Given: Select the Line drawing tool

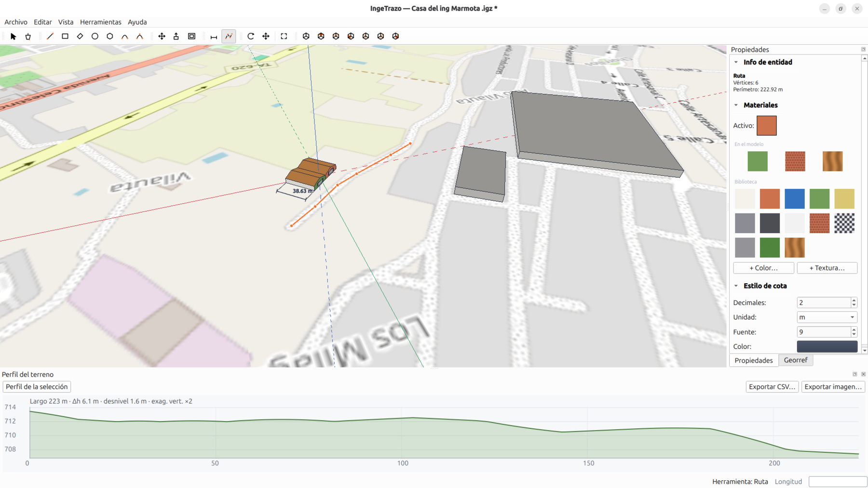Looking at the screenshot, I should [50, 36].
